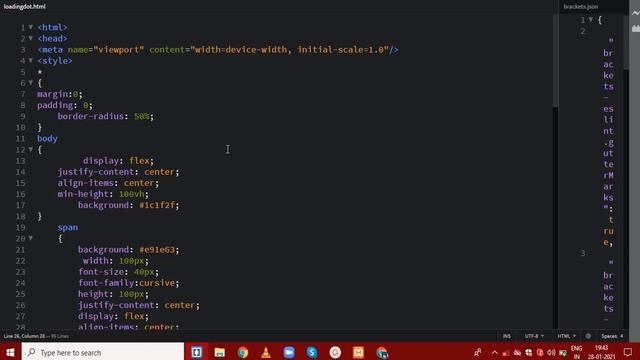Click 'justify-content: center;' on line 26
The width and height of the screenshot is (640, 360).
point(139,305)
